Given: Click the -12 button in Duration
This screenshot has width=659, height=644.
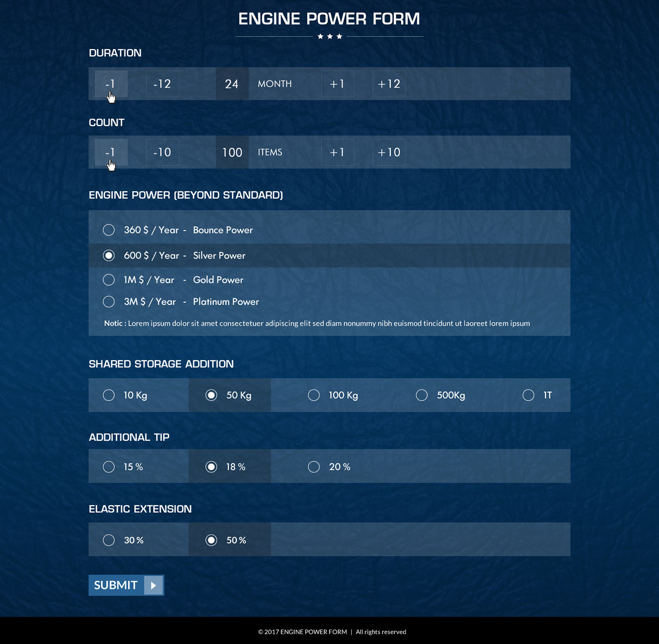Looking at the screenshot, I should 162,84.
